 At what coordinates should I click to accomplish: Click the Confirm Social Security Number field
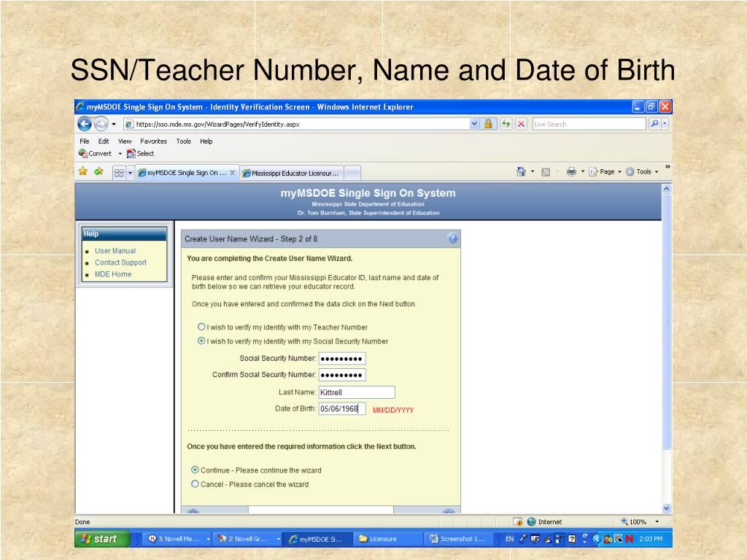pyautogui.click(x=342, y=376)
